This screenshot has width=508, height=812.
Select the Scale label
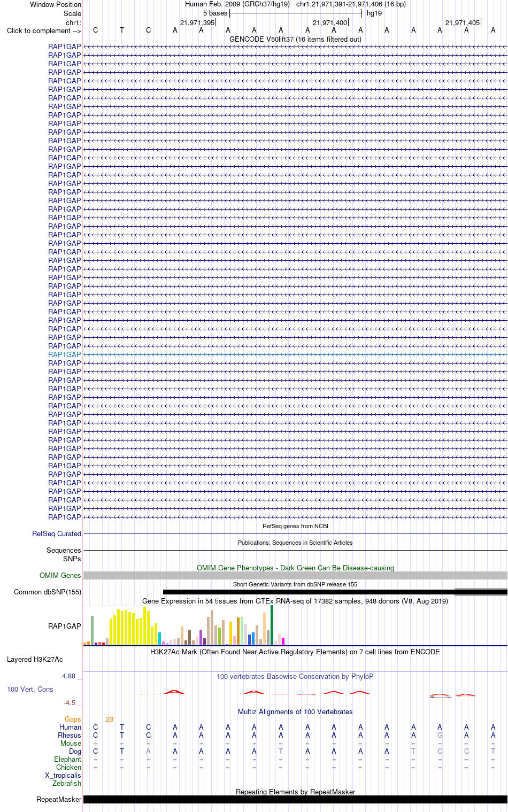click(72, 13)
